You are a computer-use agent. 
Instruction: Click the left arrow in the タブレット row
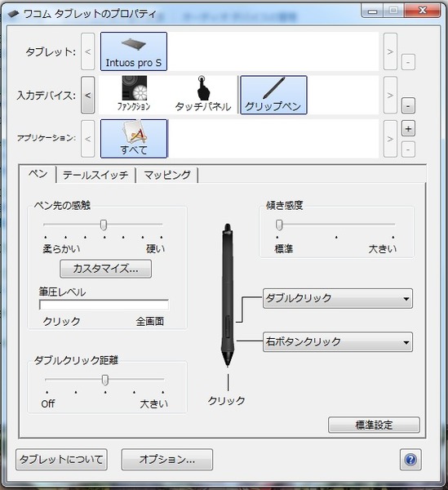pos(88,51)
